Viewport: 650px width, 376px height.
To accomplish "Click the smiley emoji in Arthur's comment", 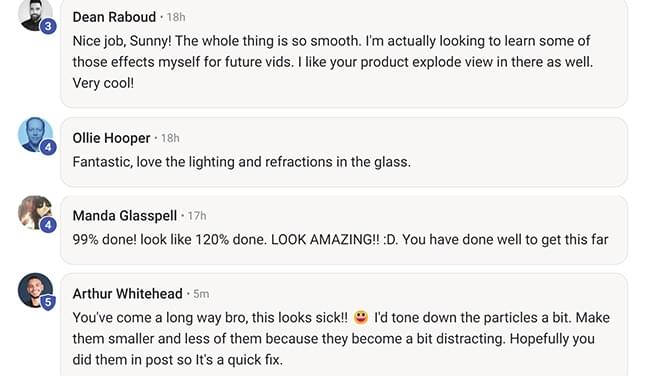I will 361,318.
